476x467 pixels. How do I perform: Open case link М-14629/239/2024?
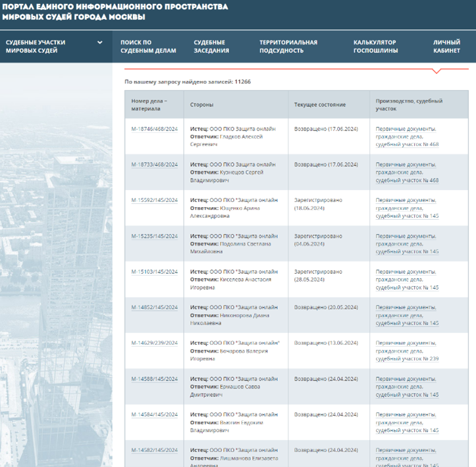(155, 343)
